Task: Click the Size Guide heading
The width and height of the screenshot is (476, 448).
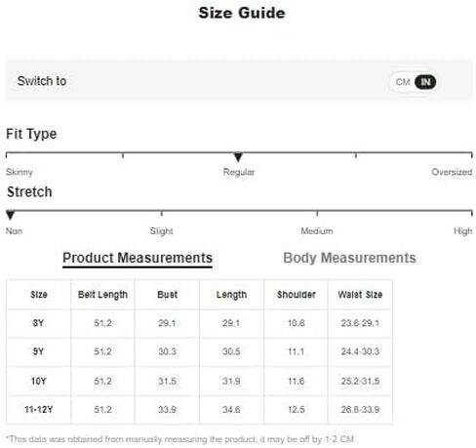Action: click(x=242, y=14)
